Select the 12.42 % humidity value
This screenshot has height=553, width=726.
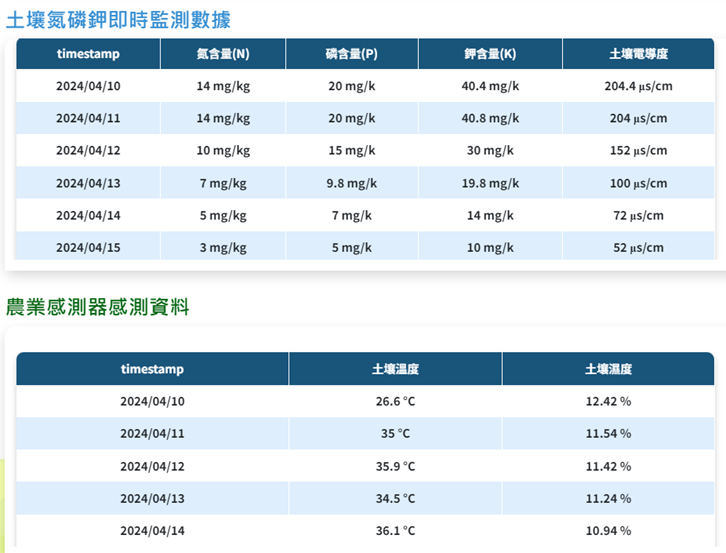[608, 402]
